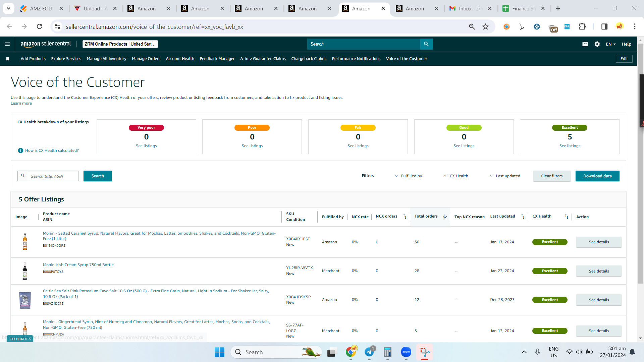Switch to the Finance Sheets browser tab

524,8
